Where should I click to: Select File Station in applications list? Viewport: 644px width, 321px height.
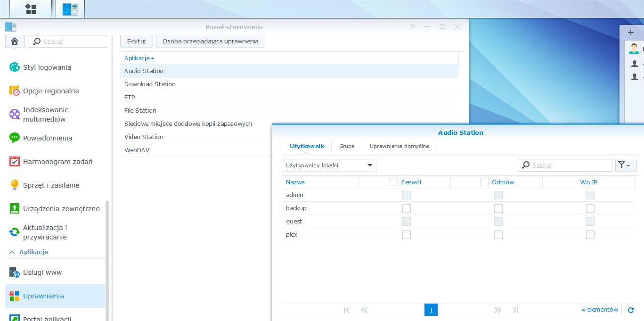click(289, 111)
